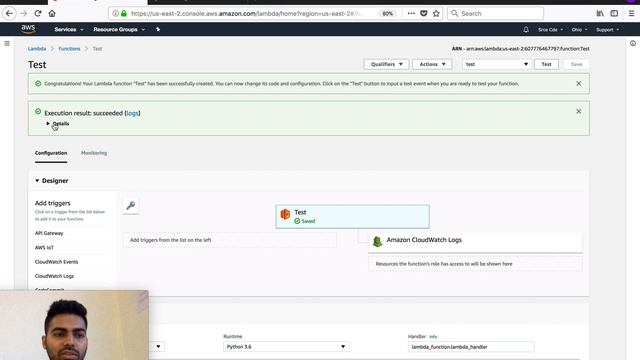
Task: Collapse the Designer section
Action: (x=51, y=180)
